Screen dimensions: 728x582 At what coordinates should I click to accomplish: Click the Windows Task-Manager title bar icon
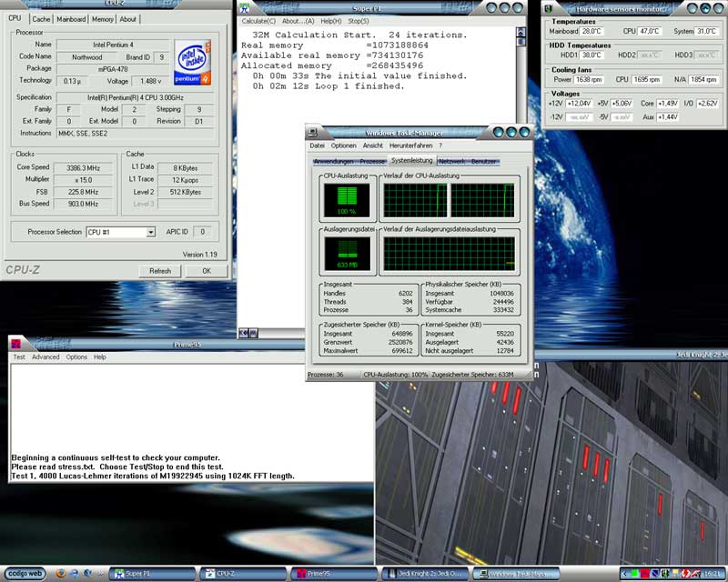(313, 133)
